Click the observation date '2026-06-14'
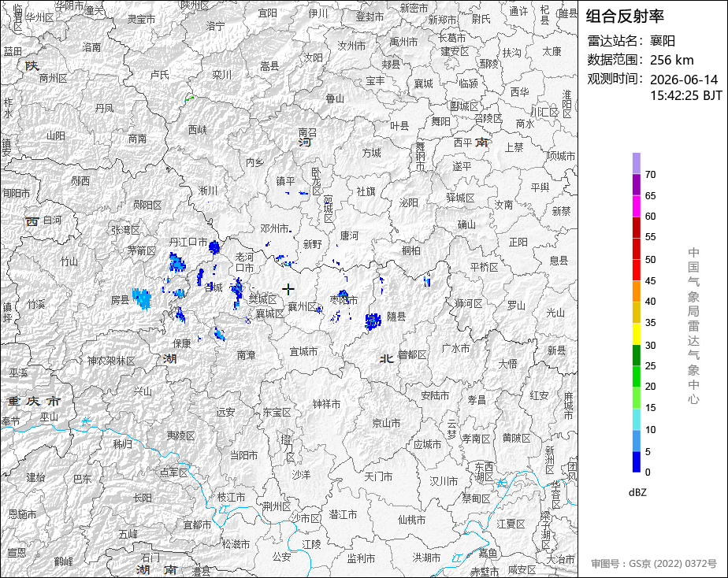The image size is (728, 578). click(684, 80)
